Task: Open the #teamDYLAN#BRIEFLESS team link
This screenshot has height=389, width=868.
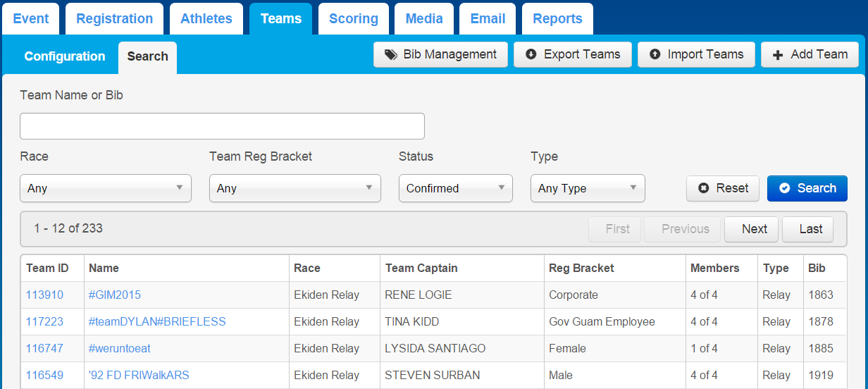Action: coord(157,321)
